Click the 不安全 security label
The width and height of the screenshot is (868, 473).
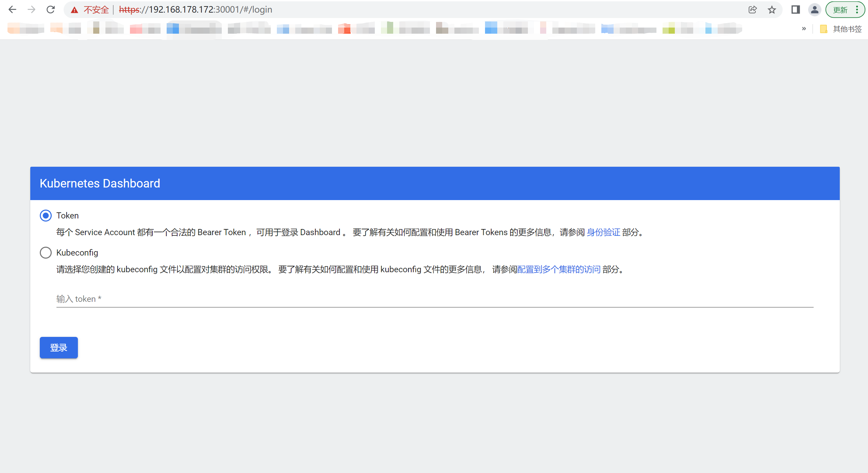point(96,10)
